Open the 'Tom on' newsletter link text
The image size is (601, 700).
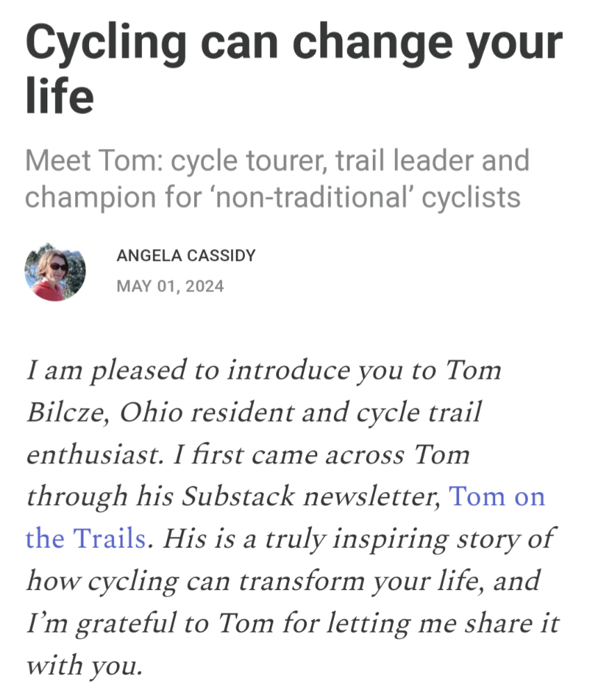497,496
